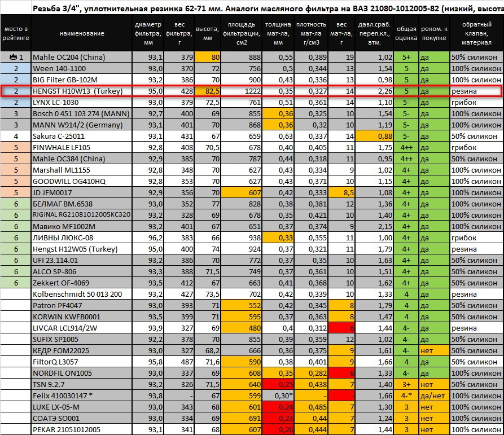Screen dimensions: 504x435
Task: Select the FiltorQ L3057 weight cell 487
Action: point(179,362)
